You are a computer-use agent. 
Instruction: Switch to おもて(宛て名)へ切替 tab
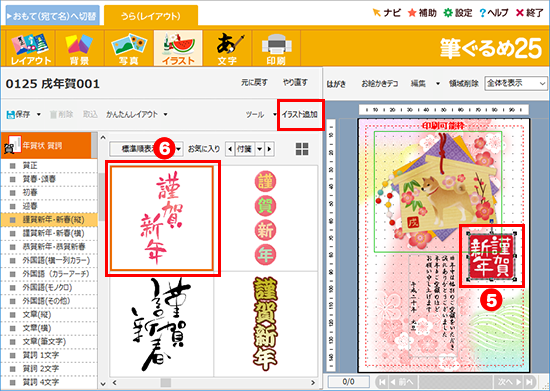53,16
